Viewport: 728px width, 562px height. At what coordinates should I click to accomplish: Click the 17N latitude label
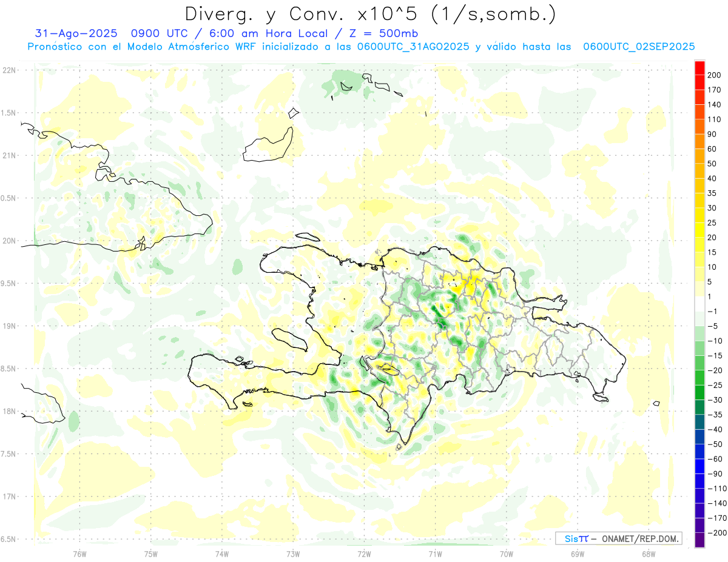9,497
